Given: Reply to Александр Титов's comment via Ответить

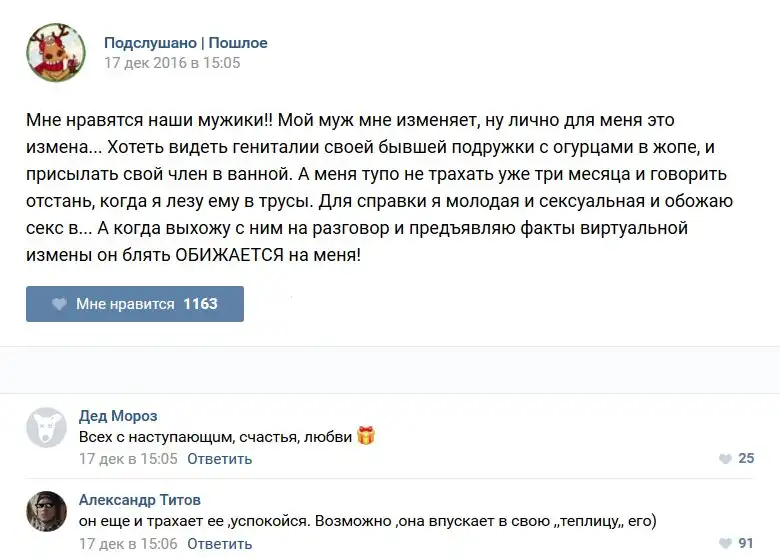Looking at the screenshot, I should coord(219,544).
